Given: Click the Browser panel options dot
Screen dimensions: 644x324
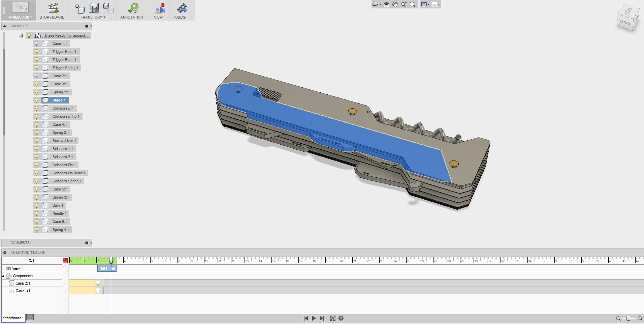Looking at the screenshot, I should click(x=87, y=26).
